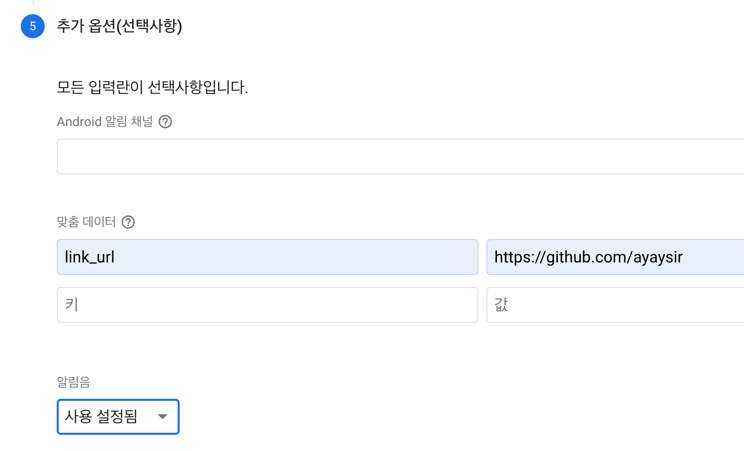Open help icon beside 맞춤 데이터
Screen dimensions: 744x451
click(x=128, y=222)
